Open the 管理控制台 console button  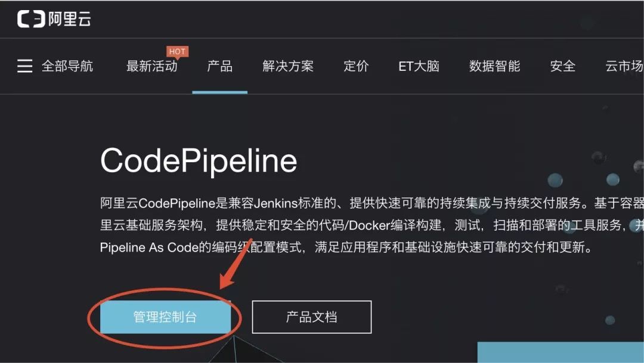pos(166,317)
